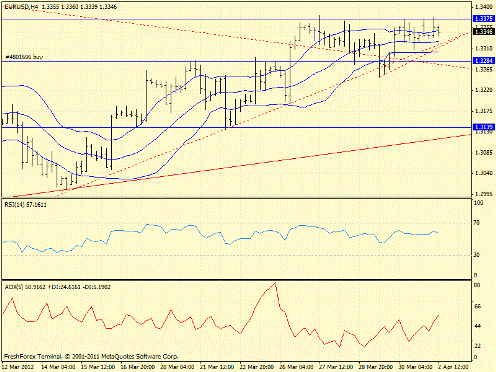The height and width of the screenshot is (372, 496).
Task: Click the '16 Mar 20:00' time axis label
Action: click(138, 367)
